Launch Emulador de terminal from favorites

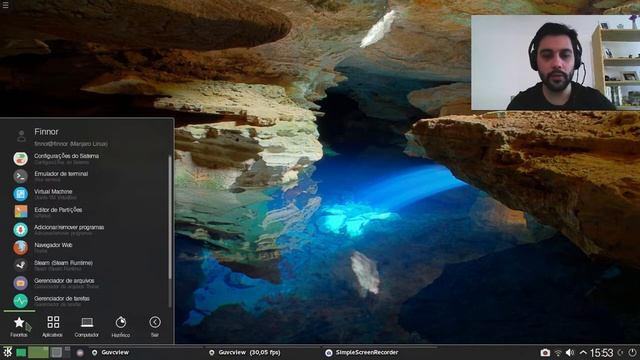coord(20,176)
